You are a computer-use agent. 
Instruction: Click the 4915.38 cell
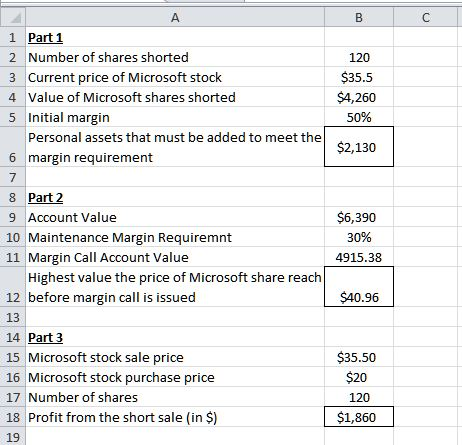click(x=359, y=257)
